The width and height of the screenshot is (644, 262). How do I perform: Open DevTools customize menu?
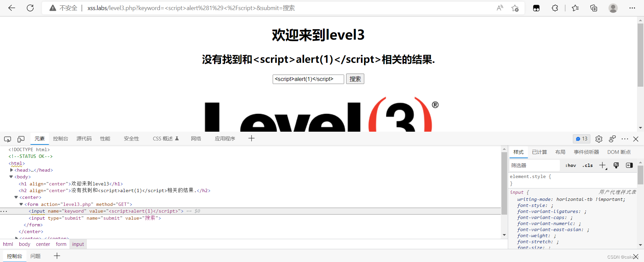click(625, 139)
